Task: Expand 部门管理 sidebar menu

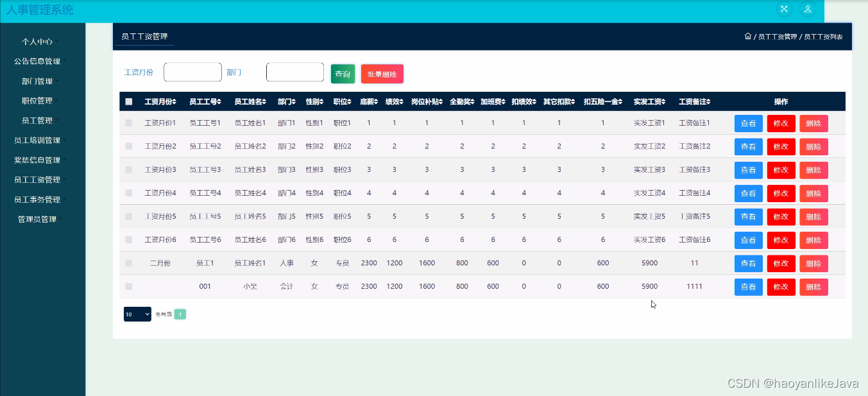Action: pos(40,81)
